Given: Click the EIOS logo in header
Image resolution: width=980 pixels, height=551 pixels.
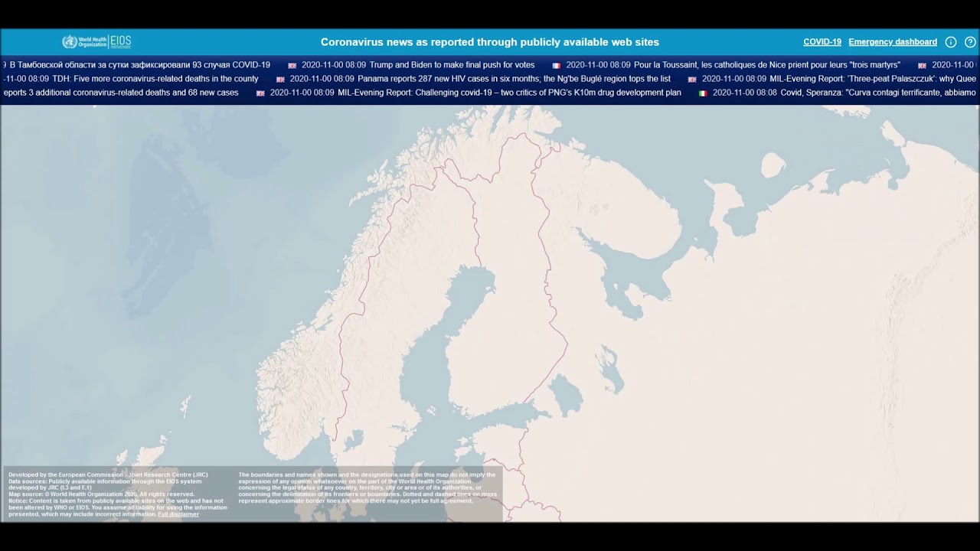Looking at the screenshot, I should click(x=121, y=42).
